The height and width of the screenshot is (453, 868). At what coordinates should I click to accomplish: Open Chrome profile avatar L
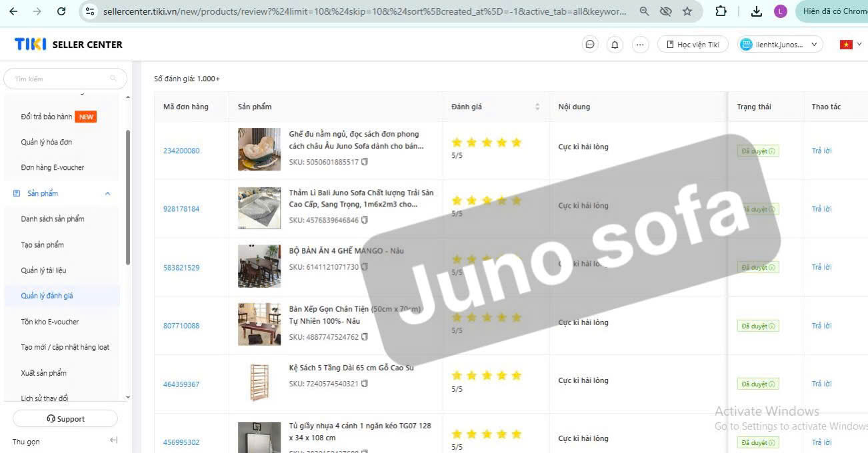tap(781, 11)
